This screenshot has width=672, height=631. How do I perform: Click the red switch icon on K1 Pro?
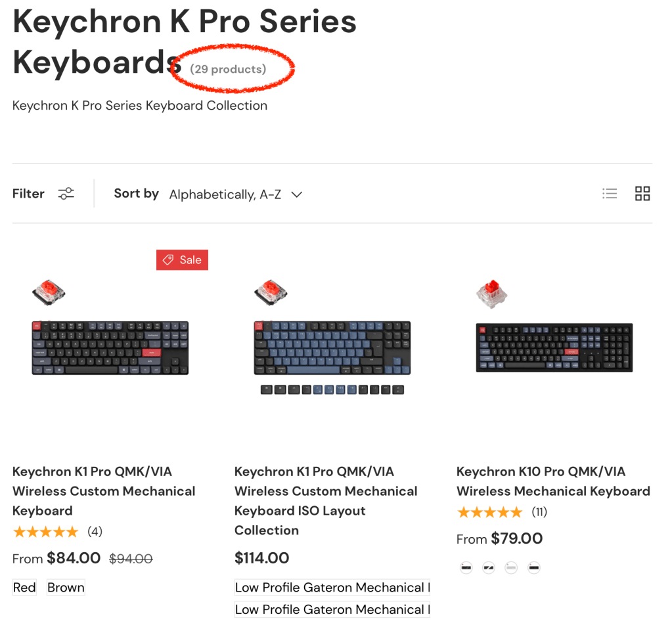tap(49, 292)
